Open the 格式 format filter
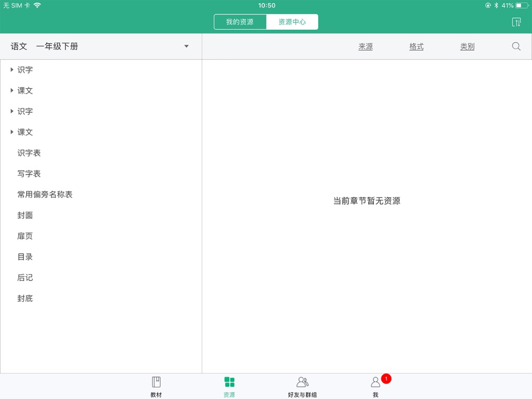Viewport: 532px width, 399px height. (417, 46)
